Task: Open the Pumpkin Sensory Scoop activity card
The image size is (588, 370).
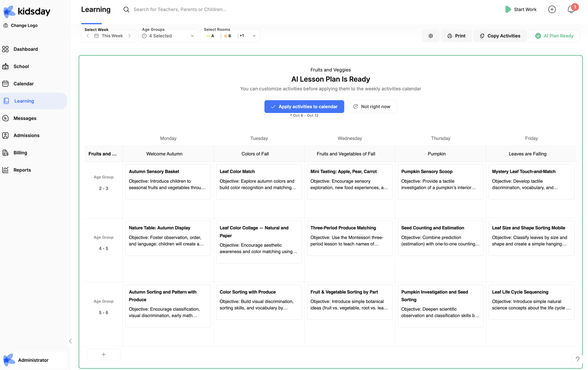Action: click(440, 182)
